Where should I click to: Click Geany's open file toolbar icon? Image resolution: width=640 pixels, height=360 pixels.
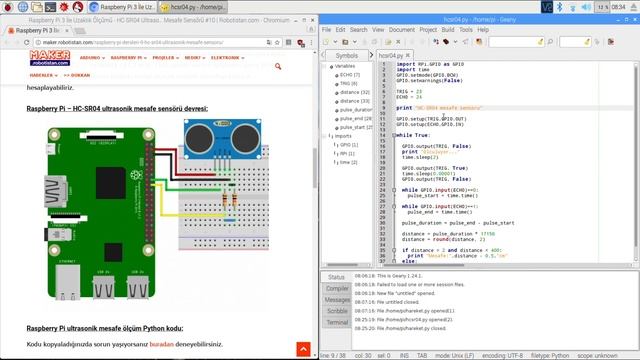[345, 42]
